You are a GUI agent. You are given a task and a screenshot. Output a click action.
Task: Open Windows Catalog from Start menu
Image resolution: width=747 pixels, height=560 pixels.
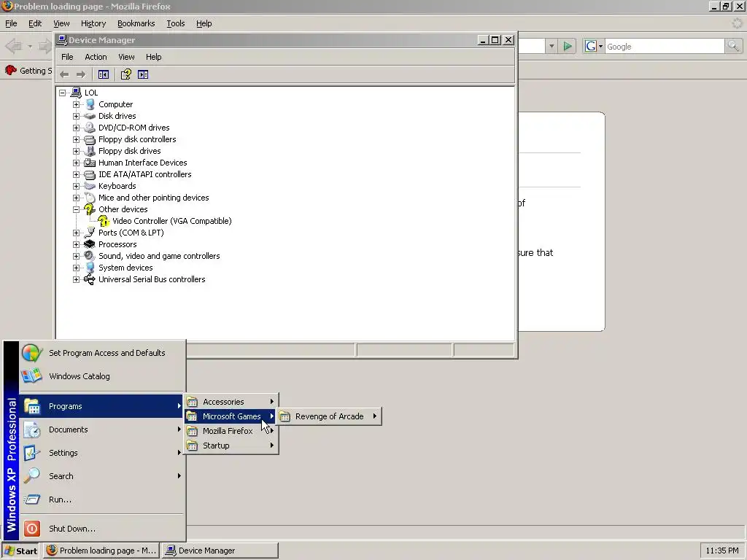point(101,376)
